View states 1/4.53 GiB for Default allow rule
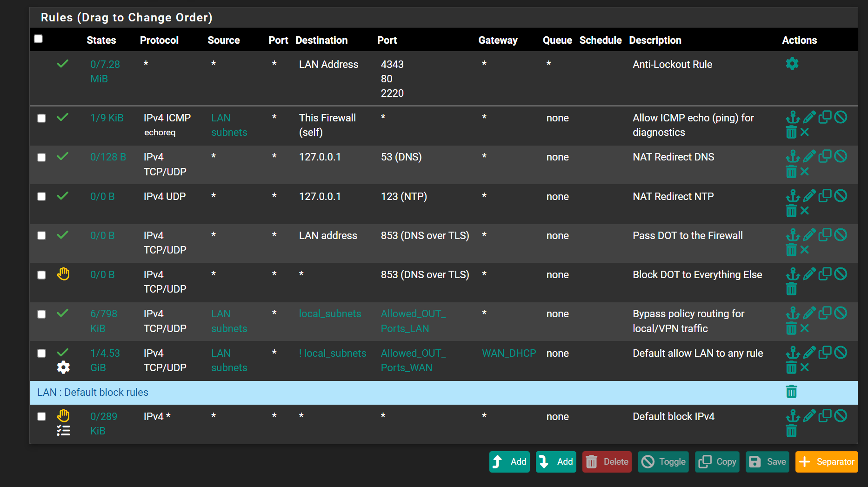This screenshot has height=487, width=868. [105, 360]
